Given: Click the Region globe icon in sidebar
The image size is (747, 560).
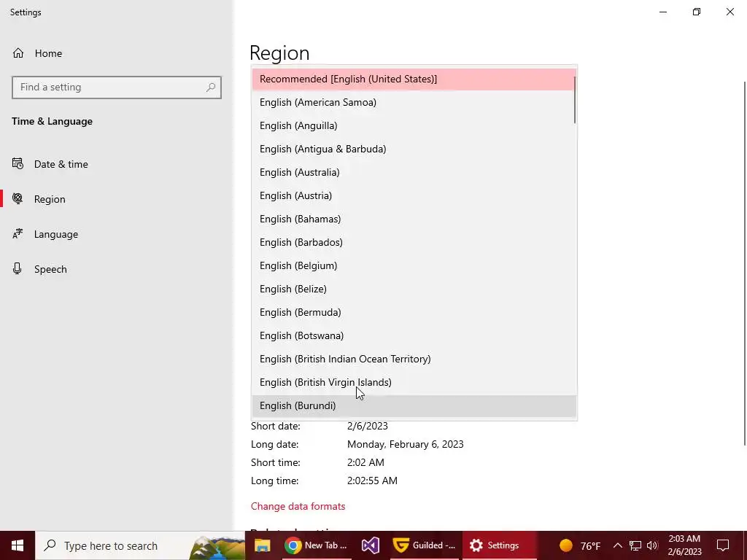Looking at the screenshot, I should pyautogui.click(x=18, y=198).
